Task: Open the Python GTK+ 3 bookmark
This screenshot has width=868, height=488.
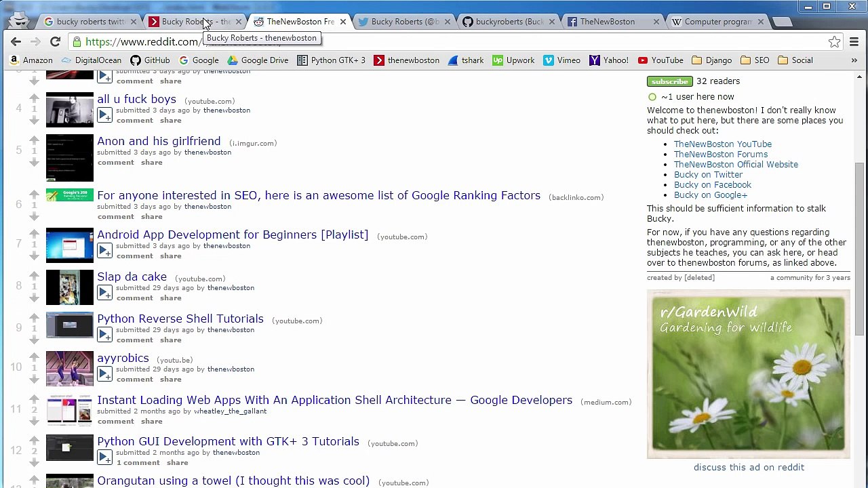Action: pyautogui.click(x=332, y=60)
